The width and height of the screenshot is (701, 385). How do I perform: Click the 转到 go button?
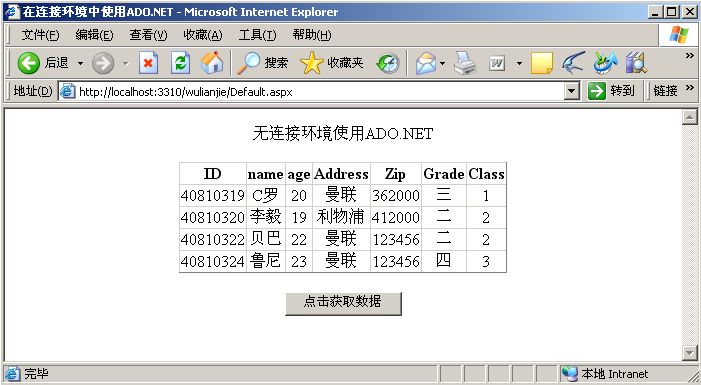point(611,91)
